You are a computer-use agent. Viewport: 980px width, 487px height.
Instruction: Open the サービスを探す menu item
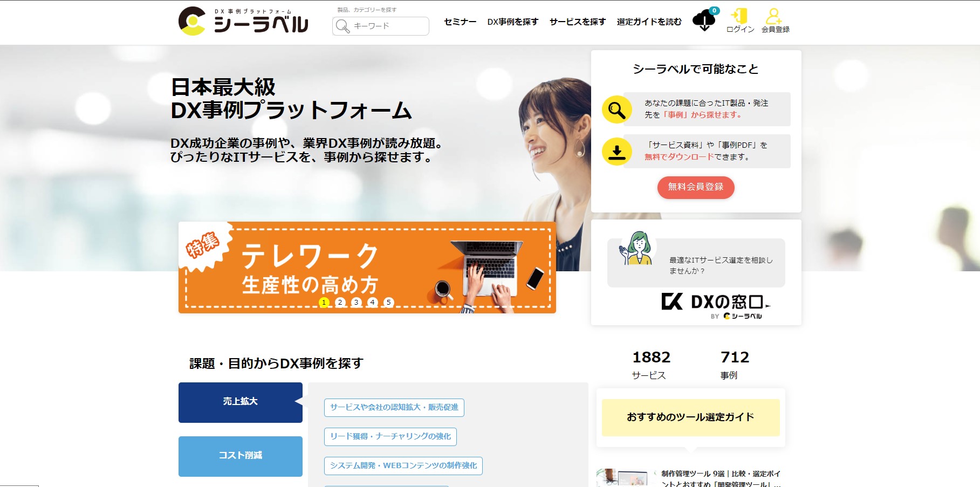578,22
